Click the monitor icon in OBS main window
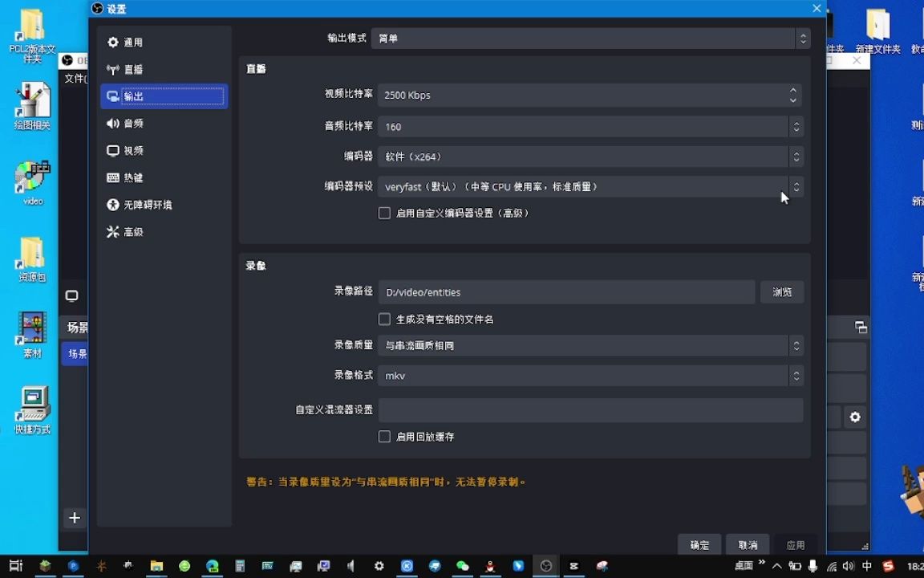The image size is (924, 578). click(72, 295)
